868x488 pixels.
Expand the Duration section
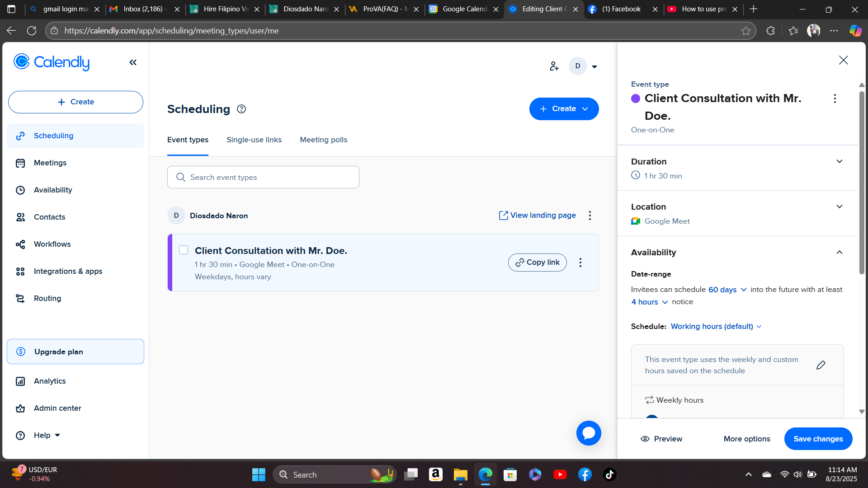click(839, 161)
